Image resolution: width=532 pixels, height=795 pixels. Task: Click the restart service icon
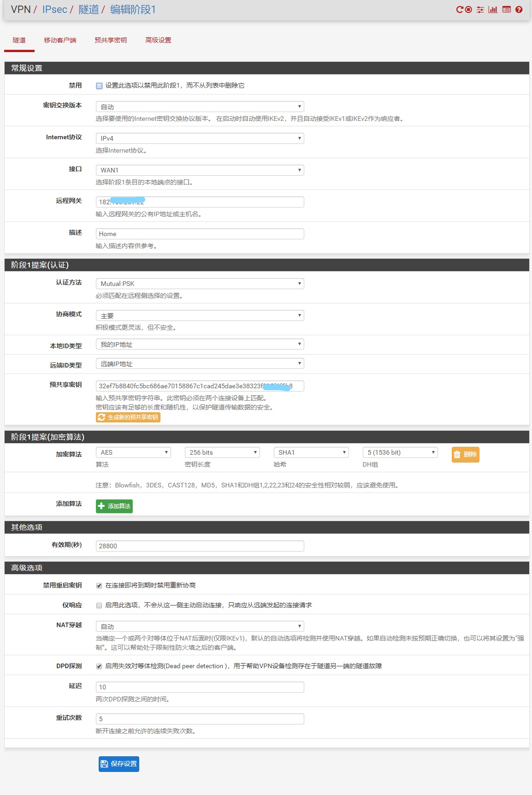pyautogui.click(x=459, y=10)
